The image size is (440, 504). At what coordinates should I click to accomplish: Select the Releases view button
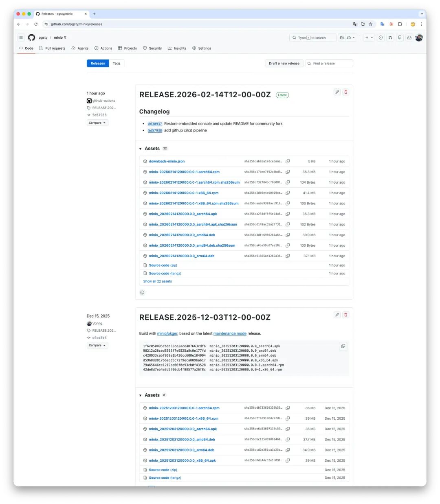[98, 64]
